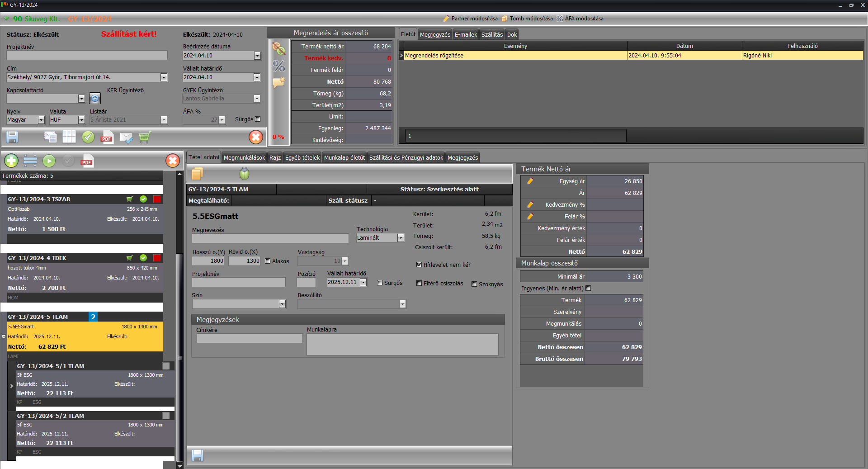
Task: Switch to the Megmunkálások tab
Action: point(244,157)
